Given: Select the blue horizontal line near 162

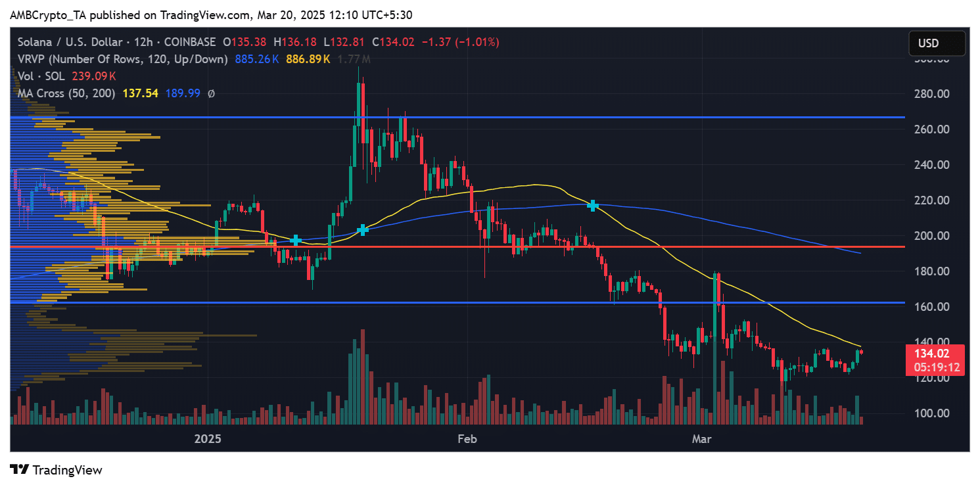Looking at the screenshot, I should click(457, 303).
